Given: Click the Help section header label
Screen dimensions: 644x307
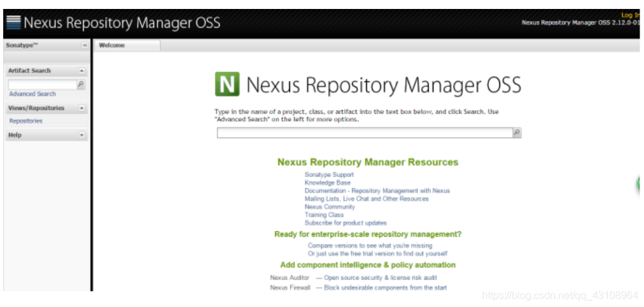Looking at the screenshot, I should tap(15, 135).
